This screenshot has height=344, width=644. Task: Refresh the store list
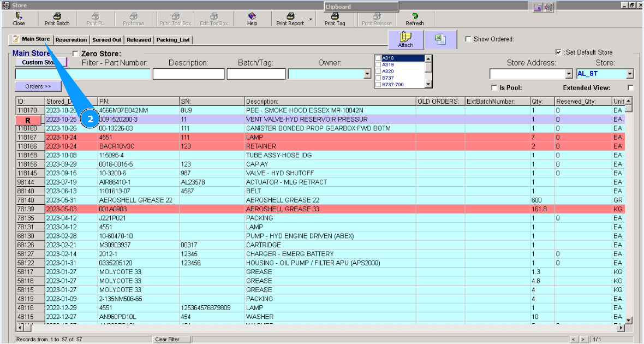coord(415,17)
